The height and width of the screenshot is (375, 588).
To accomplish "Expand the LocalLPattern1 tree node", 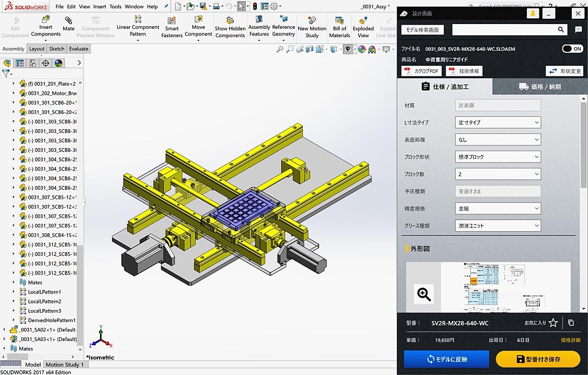I will [14, 292].
